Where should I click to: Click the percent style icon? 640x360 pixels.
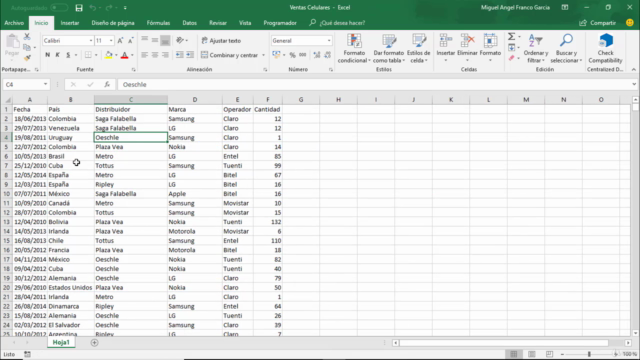[x=292, y=55]
